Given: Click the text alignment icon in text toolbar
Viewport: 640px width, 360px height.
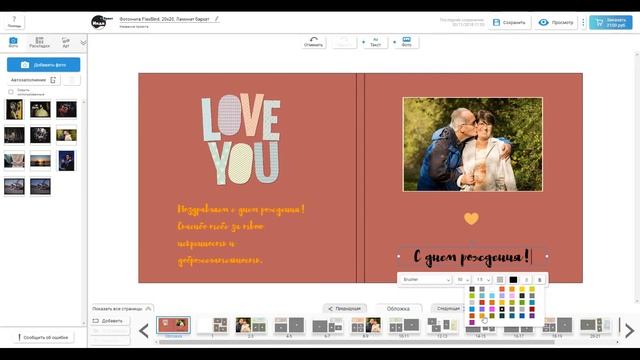Looking at the screenshot, I should click(x=527, y=280).
